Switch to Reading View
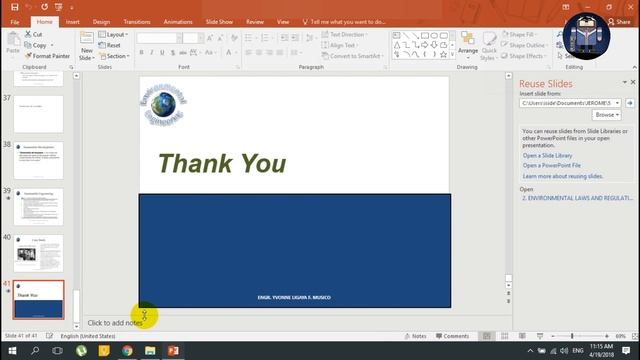The height and width of the screenshot is (360, 640). coord(522,336)
